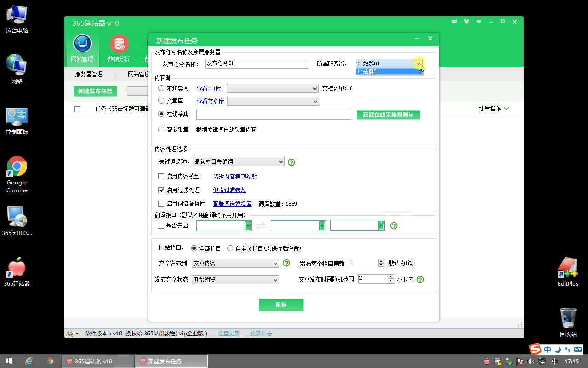Open the 数据分析 toolbar icon
This screenshot has height=368, width=588.
[119, 49]
